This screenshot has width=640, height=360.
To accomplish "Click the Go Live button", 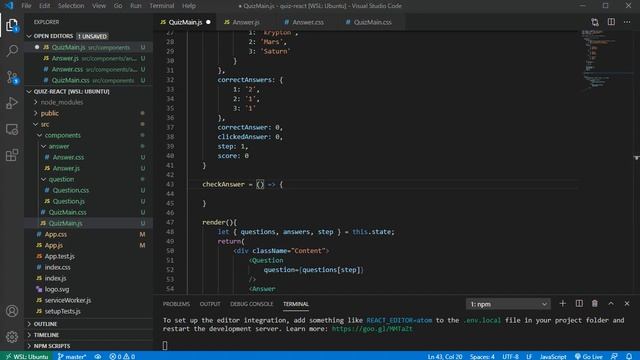I will (588, 356).
